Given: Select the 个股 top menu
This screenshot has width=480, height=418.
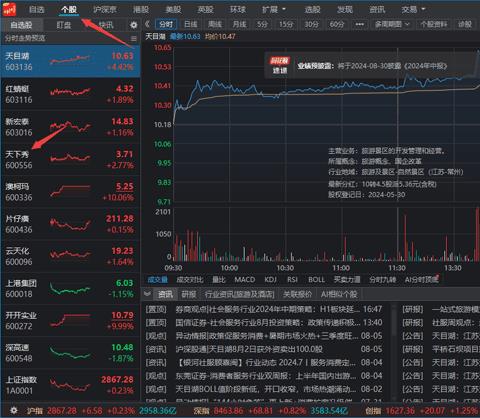Looking at the screenshot, I should 69,9.
